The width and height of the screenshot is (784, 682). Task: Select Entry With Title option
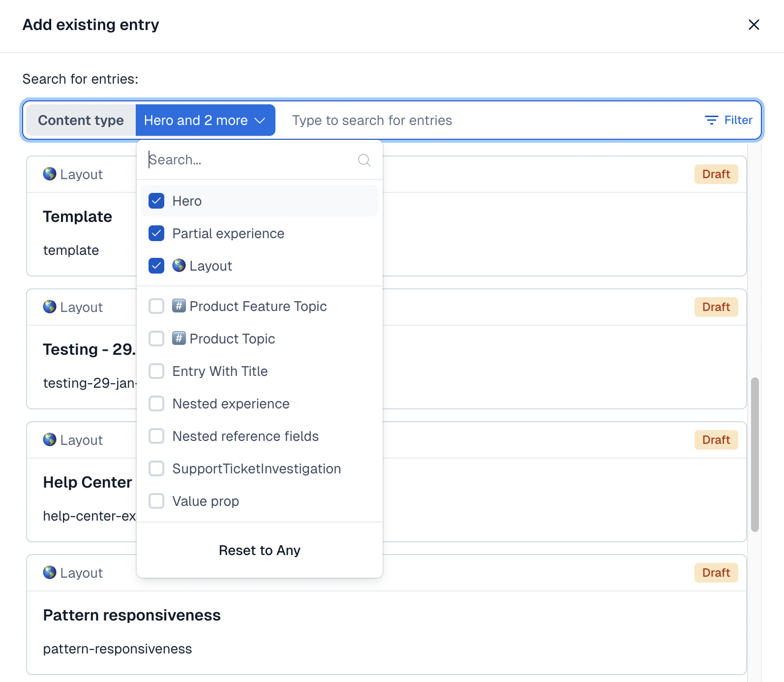(220, 371)
